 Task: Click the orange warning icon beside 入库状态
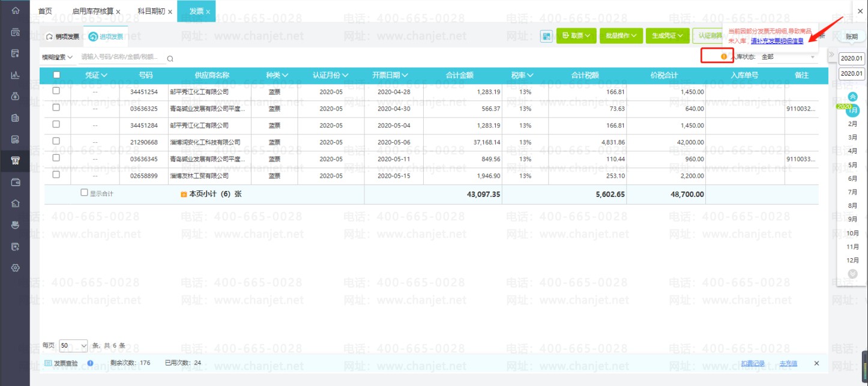click(723, 56)
